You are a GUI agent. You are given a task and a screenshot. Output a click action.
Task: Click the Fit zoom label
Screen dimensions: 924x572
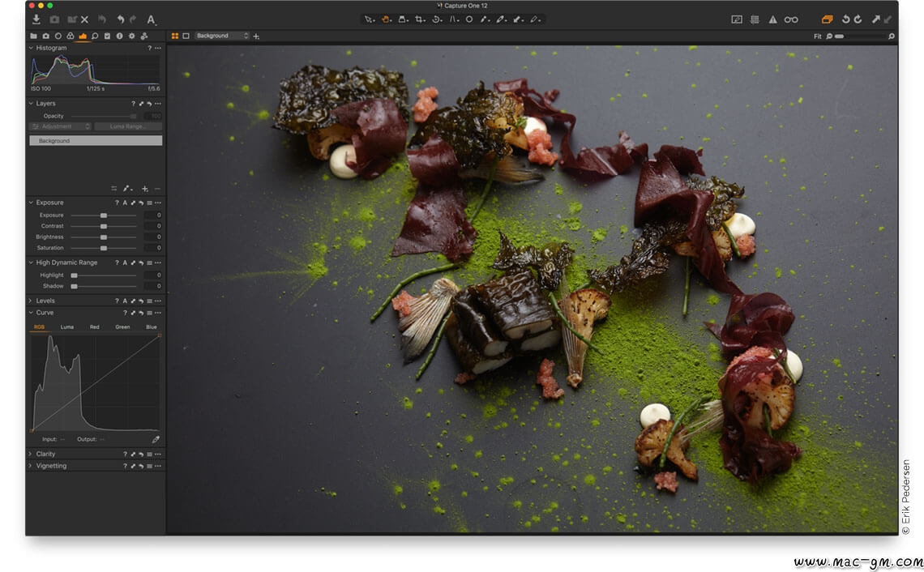[817, 36]
